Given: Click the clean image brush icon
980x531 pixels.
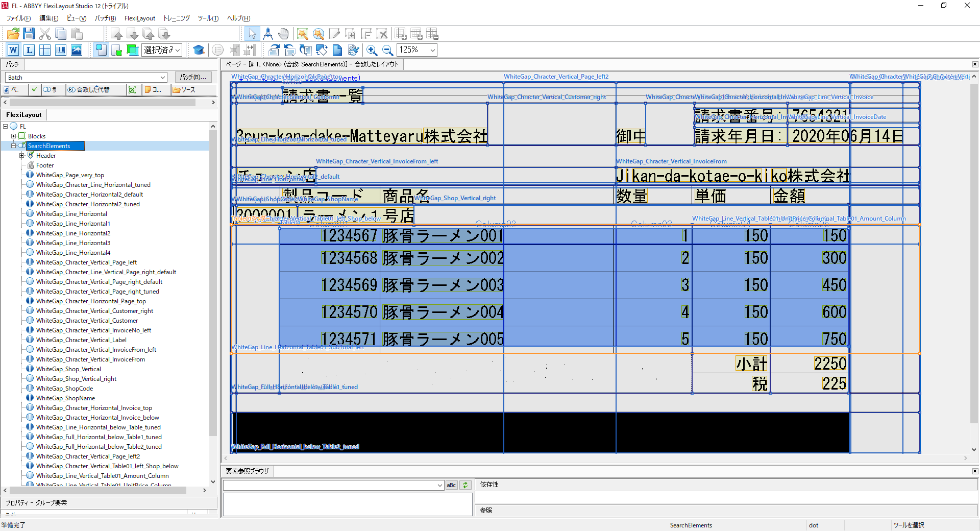Looking at the screenshot, I should (x=353, y=50).
